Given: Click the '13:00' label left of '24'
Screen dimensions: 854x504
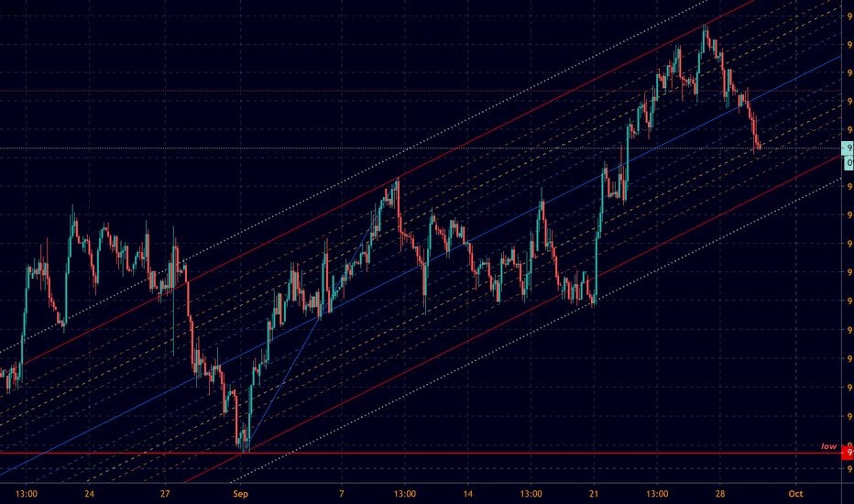Looking at the screenshot, I should pos(27,494).
